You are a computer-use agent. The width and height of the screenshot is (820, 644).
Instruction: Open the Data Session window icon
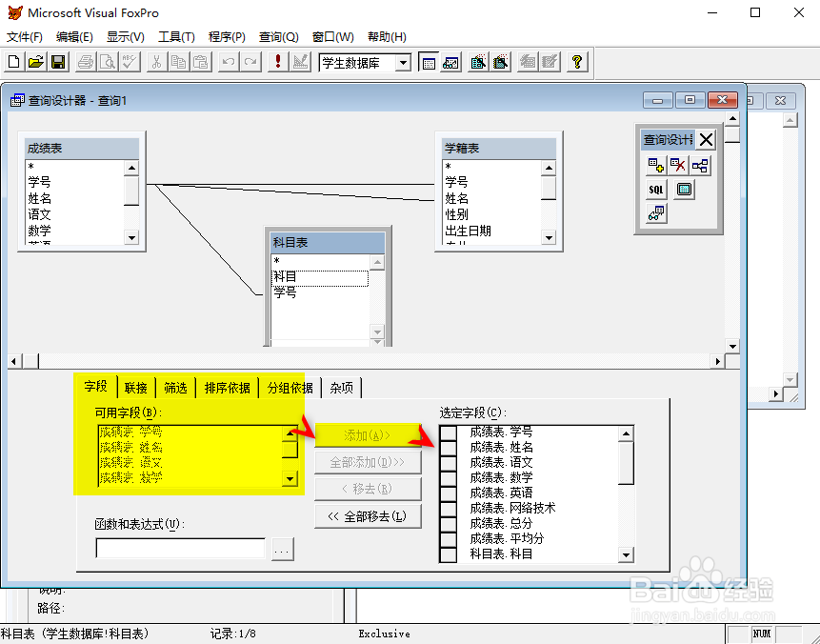pos(450,62)
